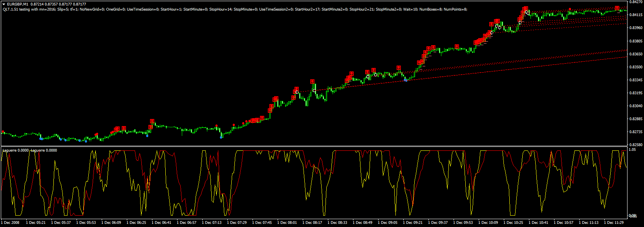Click the 0.82580 price scale label
Screen dimensions: 644x227
tap(636, 145)
